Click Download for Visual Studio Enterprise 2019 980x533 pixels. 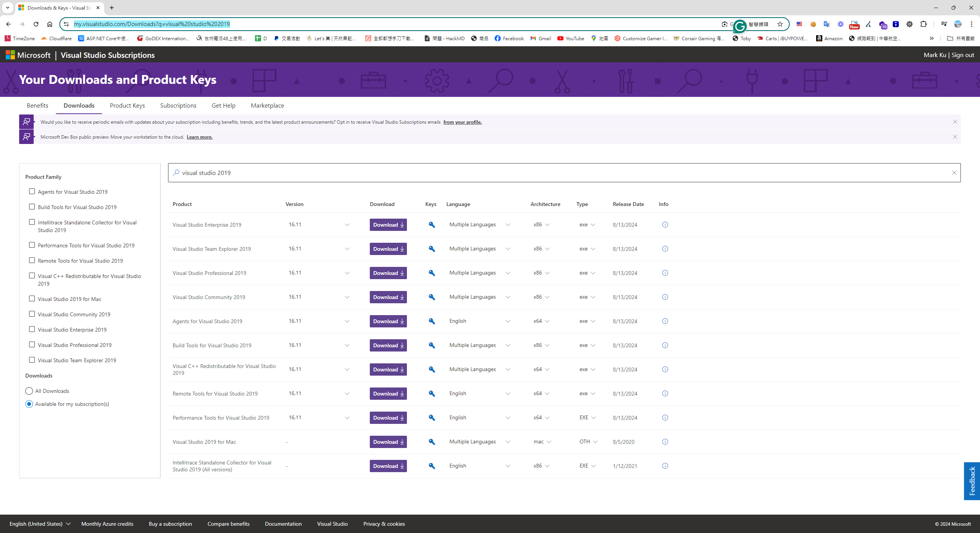click(x=388, y=225)
